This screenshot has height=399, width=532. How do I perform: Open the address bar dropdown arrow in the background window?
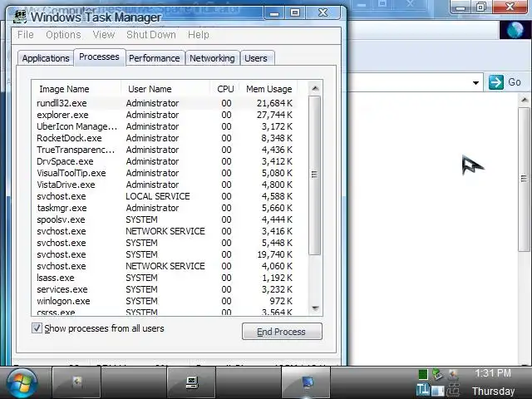pyautogui.click(x=475, y=83)
